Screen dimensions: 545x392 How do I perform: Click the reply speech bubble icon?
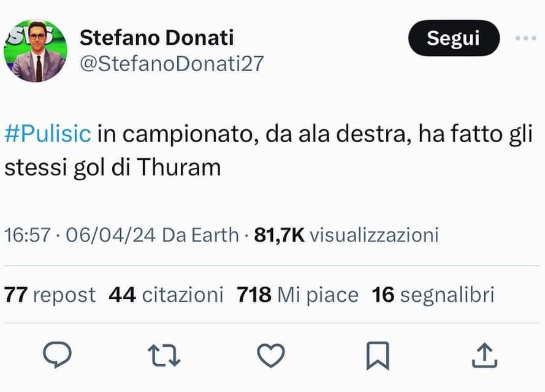click(57, 355)
